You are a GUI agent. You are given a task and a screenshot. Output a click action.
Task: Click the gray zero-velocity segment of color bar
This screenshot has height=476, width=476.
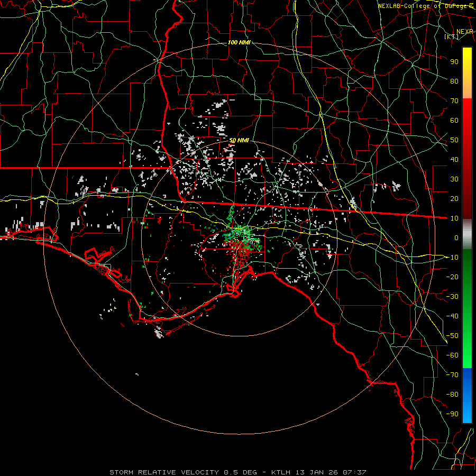coord(467,234)
